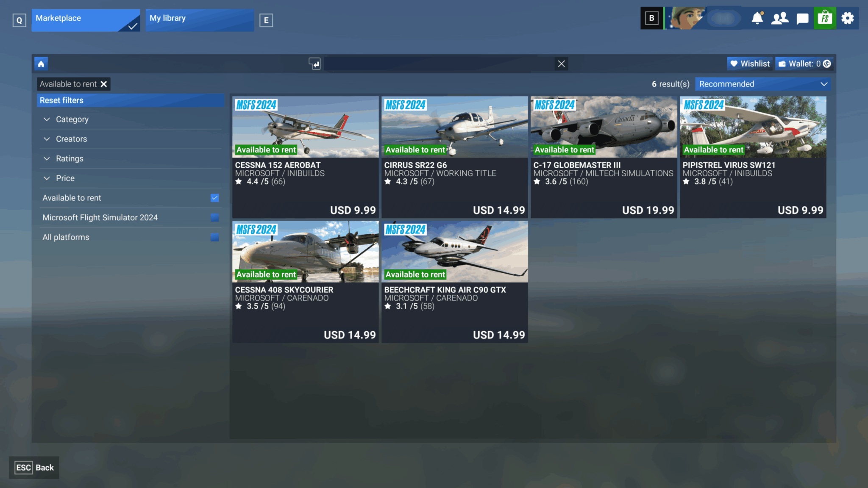Open the Wishlist

pos(749,64)
